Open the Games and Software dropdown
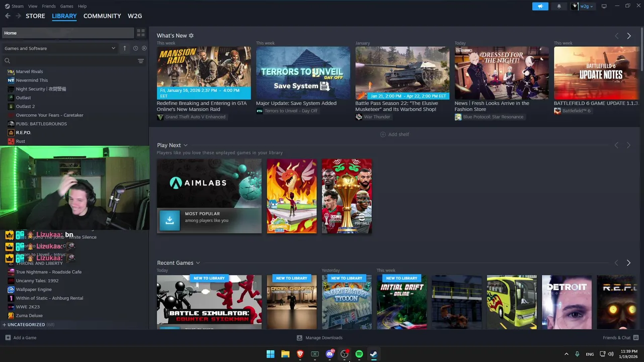 [x=60, y=48]
